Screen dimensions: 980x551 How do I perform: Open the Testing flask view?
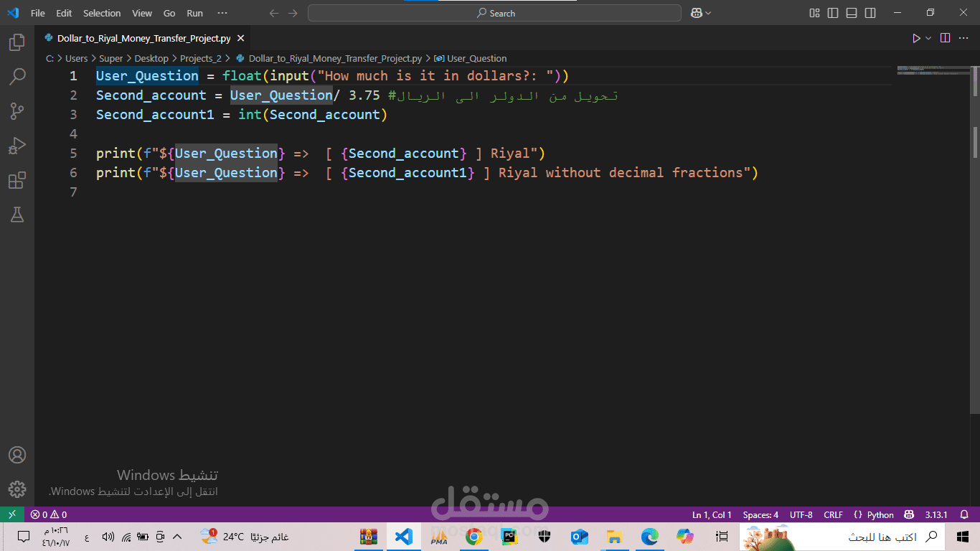click(17, 215)
